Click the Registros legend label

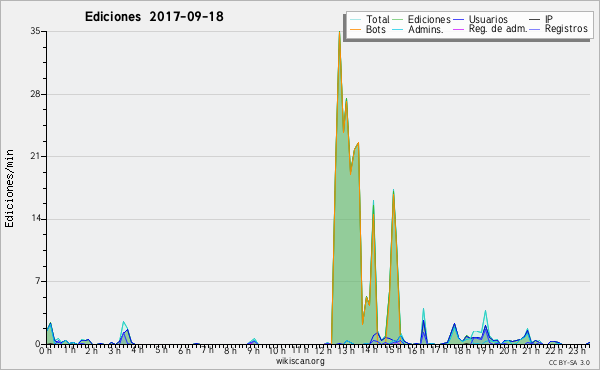[x=566, y=29]
